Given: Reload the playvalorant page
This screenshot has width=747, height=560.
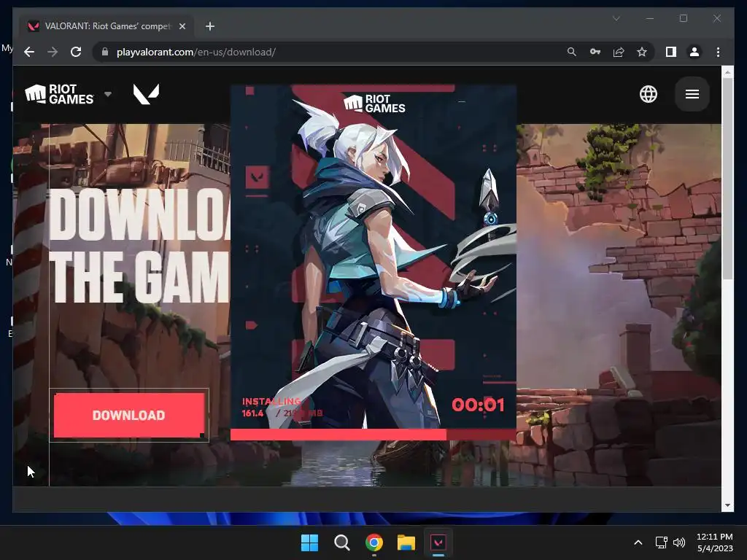Looking at the screenshot, I should tap(76, 52).
